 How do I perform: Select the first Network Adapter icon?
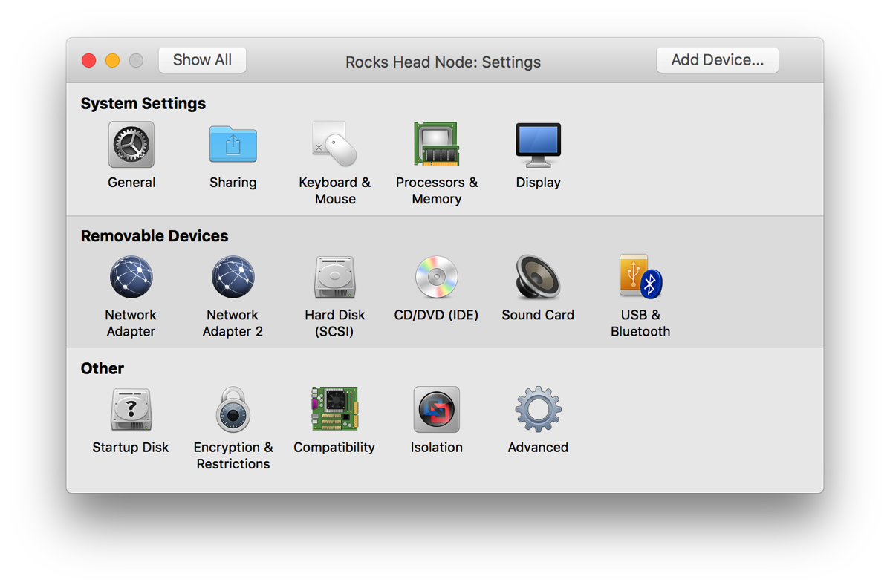(131, 277)
